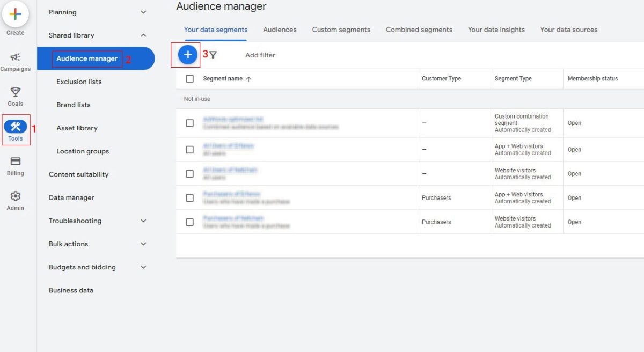
Task: Click the Membership status column header
Action: (592, 79)
